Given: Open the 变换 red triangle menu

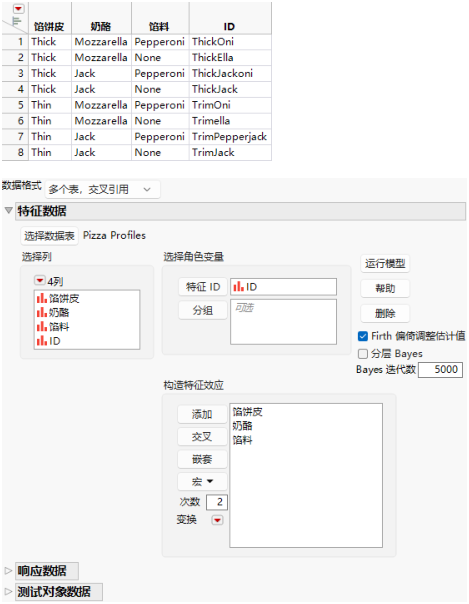Looking at the screenshot, I should point(217,520).
